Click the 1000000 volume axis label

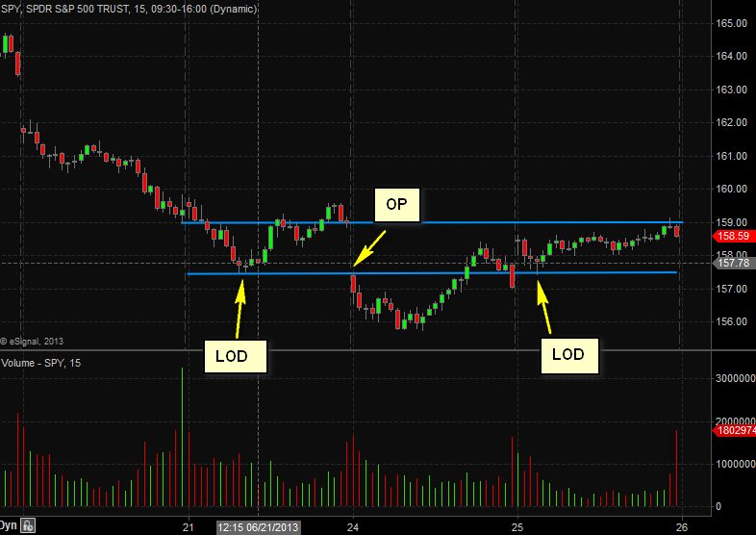point(735,464)
